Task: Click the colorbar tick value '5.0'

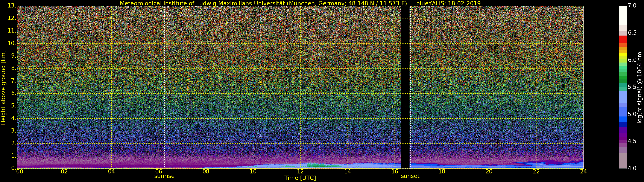Action: (632, 114)
